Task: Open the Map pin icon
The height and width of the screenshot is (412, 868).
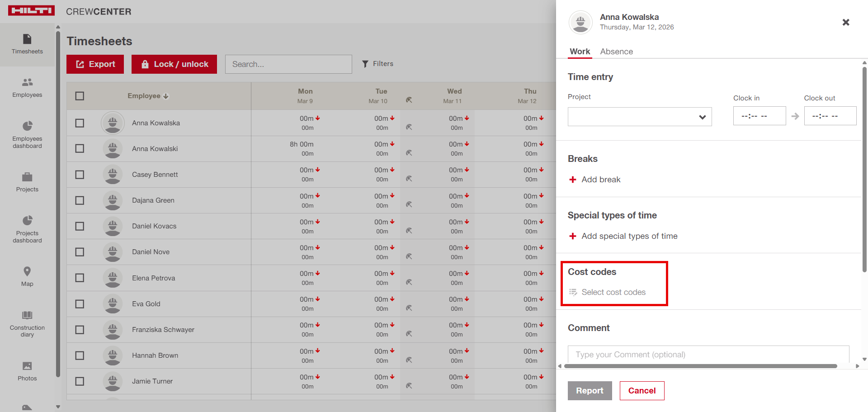Action: point(27,271)
